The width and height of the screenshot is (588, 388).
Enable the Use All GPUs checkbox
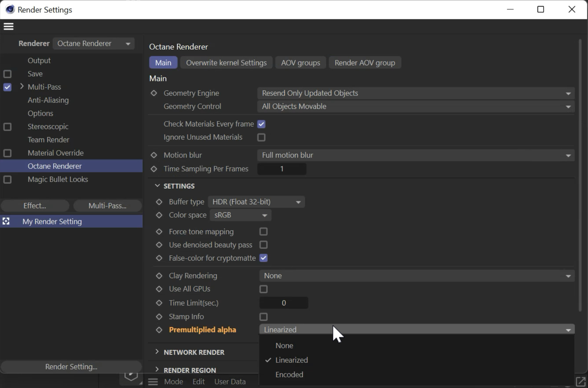263,289
